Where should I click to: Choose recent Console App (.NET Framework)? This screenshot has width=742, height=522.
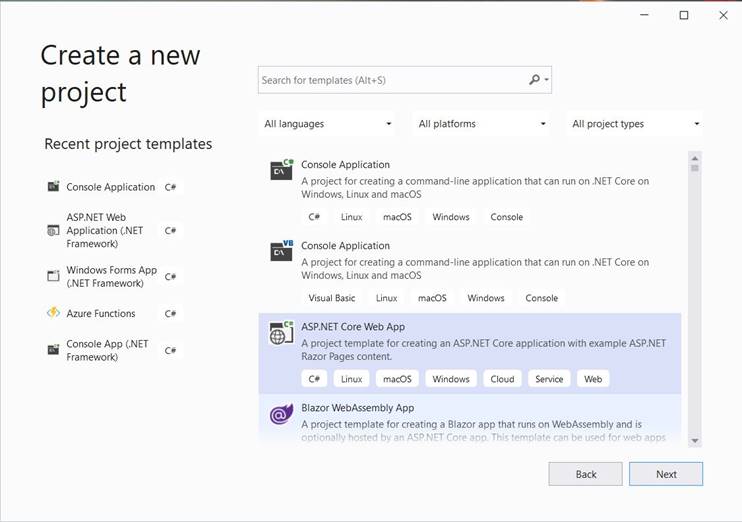click(113, 350)
